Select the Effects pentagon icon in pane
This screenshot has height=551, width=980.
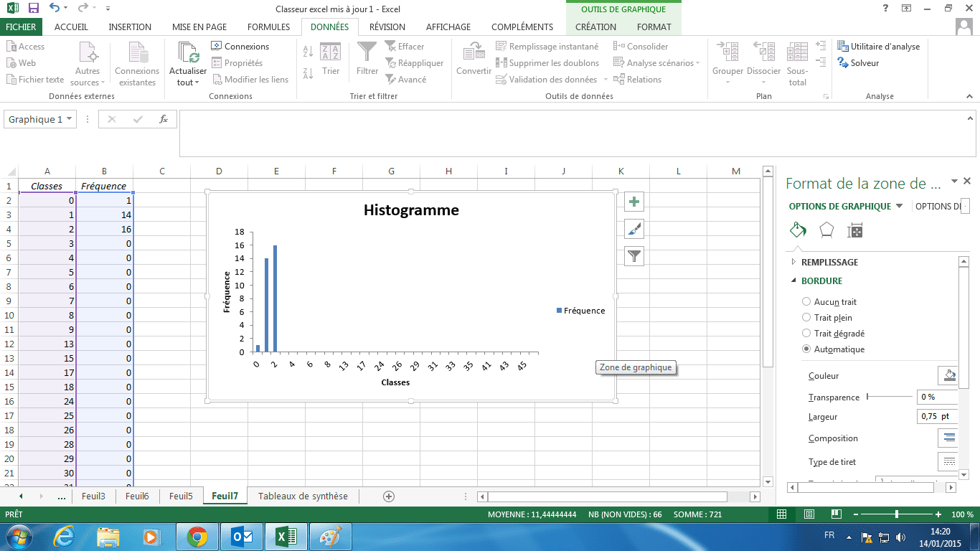826,230
